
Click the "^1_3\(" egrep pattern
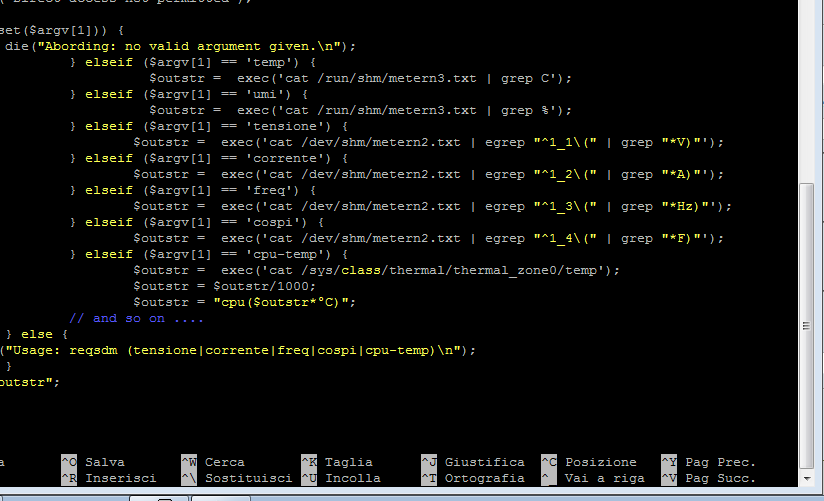click(x=565, y=207)
